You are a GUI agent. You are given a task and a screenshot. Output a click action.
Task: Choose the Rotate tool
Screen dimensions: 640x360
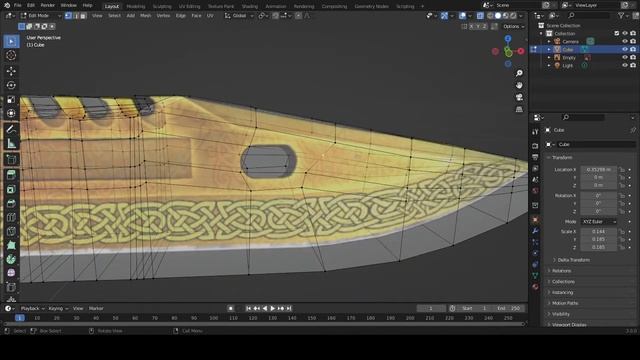[11, 85]
